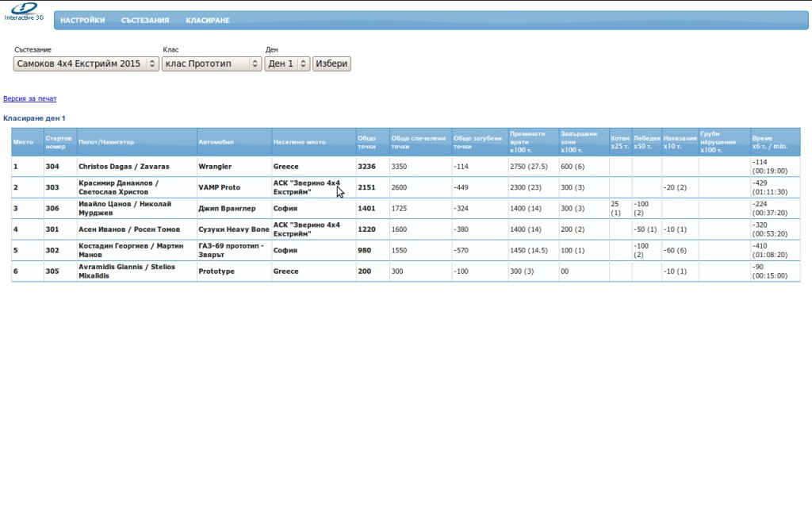Click София in row 3
This screenshot has height=508, width=812.
tap(285, 209)
